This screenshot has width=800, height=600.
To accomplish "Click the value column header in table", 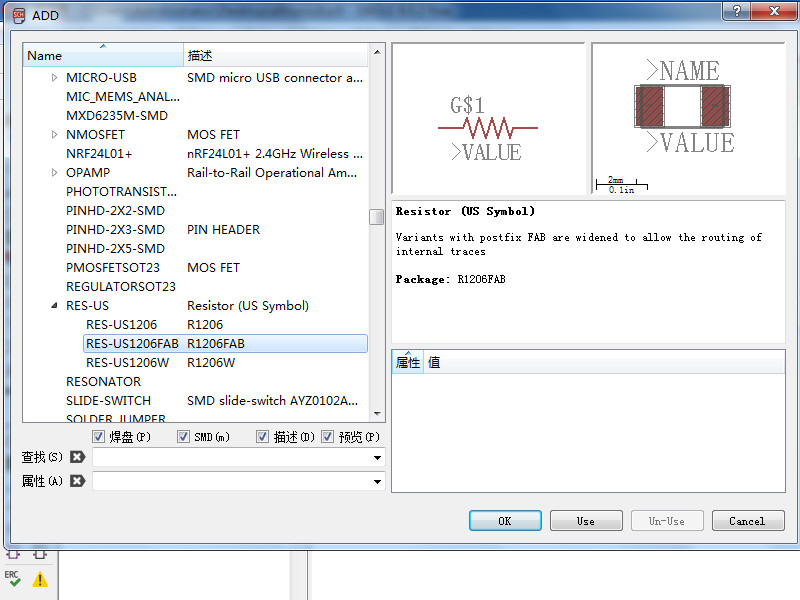I will click(604, 362).
